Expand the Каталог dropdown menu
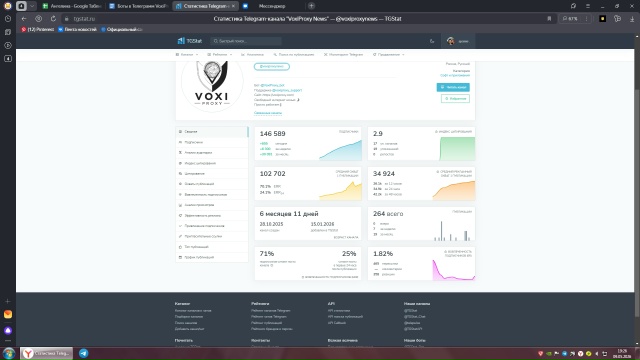The image size is (640, 360). pyautogui.click(x=187, y=54)
